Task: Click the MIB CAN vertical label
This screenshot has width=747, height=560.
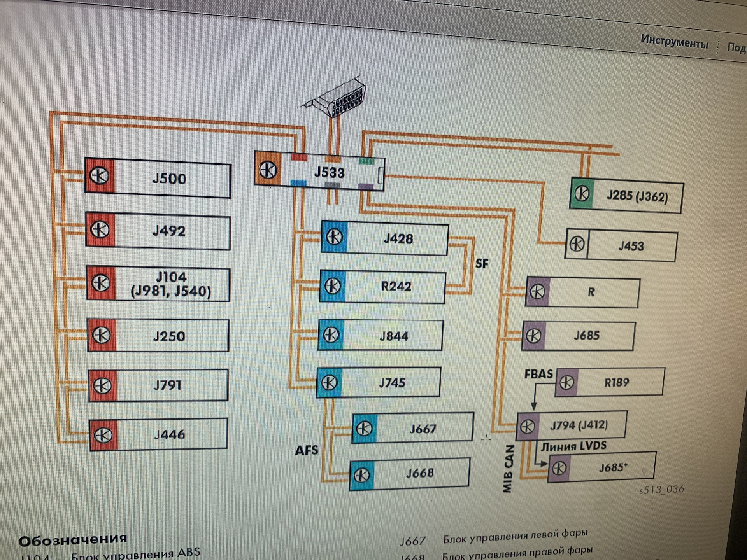Action: [x=508, y=469]
